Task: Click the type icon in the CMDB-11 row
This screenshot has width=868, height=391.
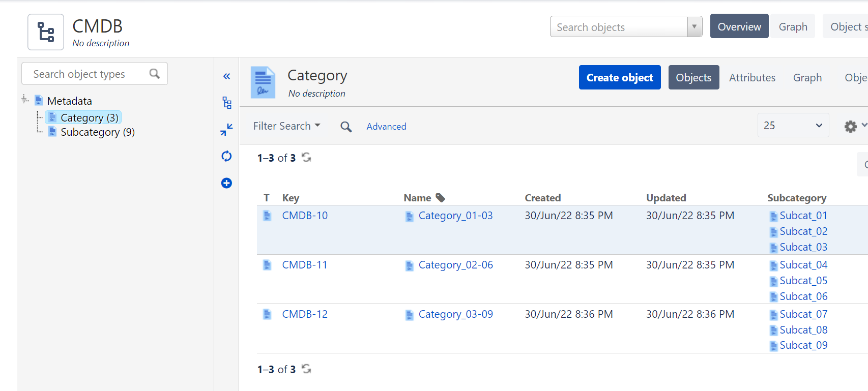Action: pos(267,265)
